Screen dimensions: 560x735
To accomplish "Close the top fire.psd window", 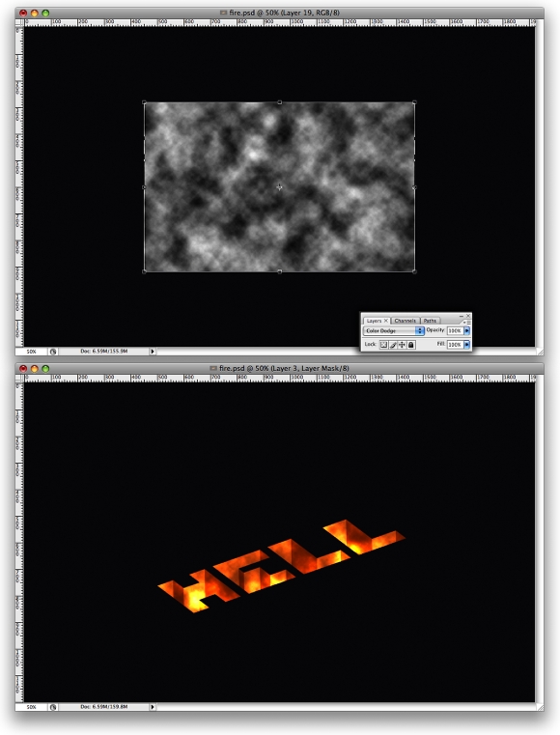I will pyautogui.click(x=23, y=14).
